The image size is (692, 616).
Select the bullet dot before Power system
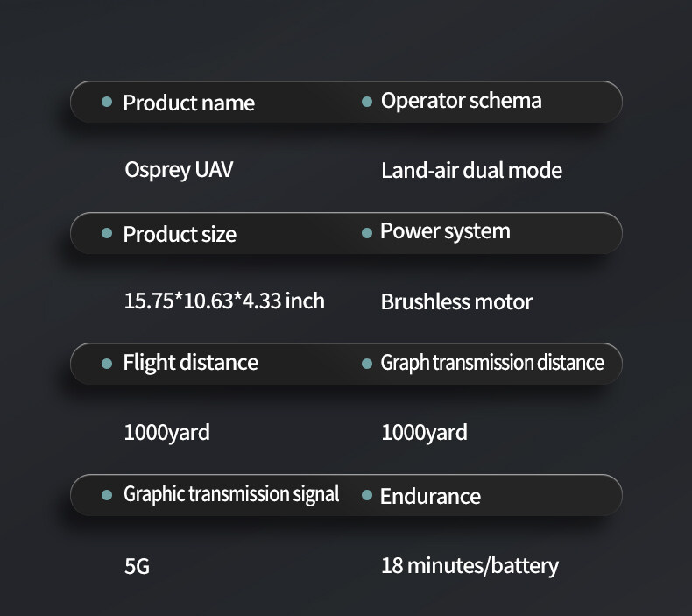pyautogui.click(x=367, y=232)
